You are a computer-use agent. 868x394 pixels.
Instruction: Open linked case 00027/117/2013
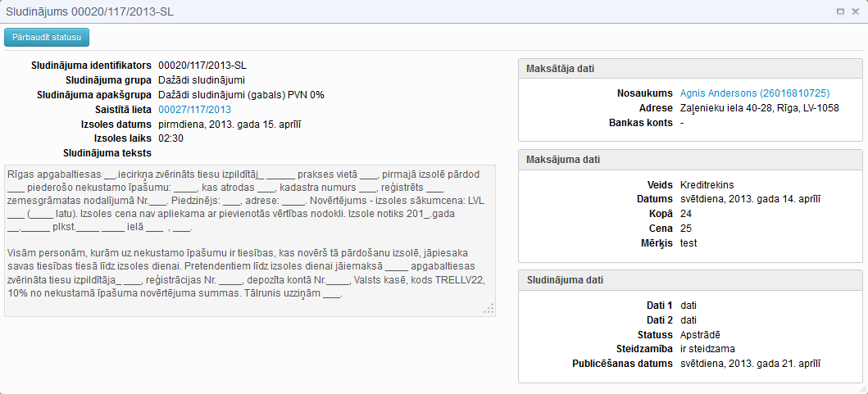pos(194,110)
